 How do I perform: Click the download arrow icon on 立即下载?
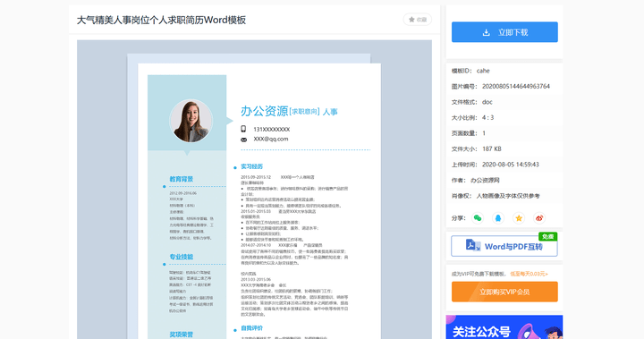click(487, 32)
